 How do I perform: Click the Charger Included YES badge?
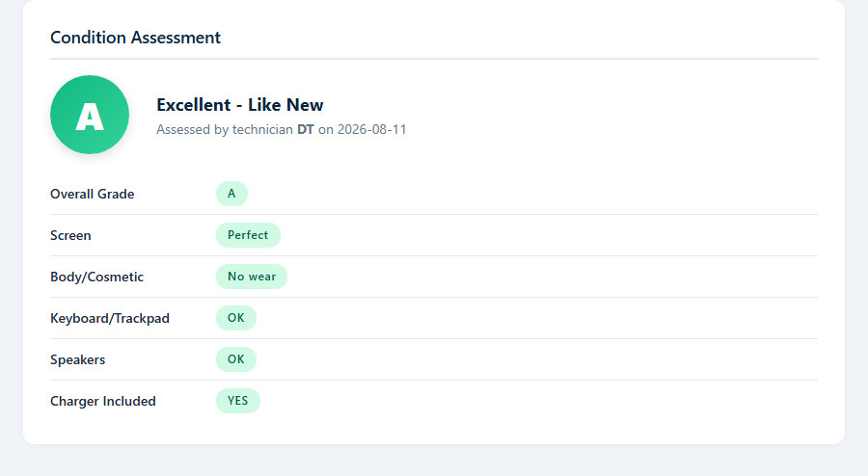click(x=237, y=401)
